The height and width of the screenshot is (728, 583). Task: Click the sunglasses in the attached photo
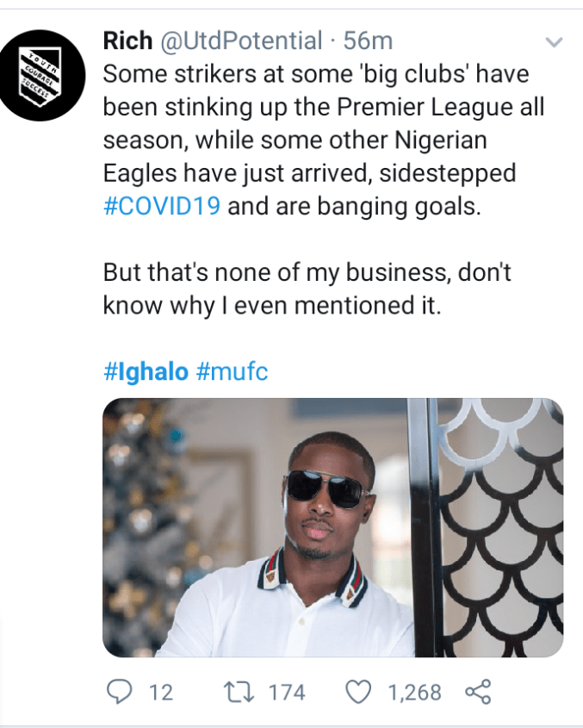328,488
